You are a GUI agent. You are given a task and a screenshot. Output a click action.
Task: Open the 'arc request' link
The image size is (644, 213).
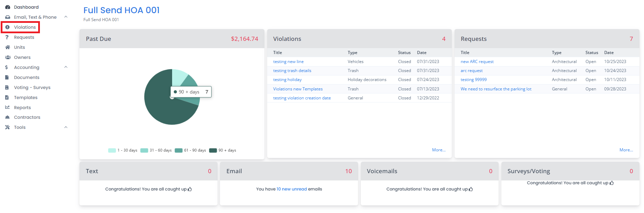472,71
